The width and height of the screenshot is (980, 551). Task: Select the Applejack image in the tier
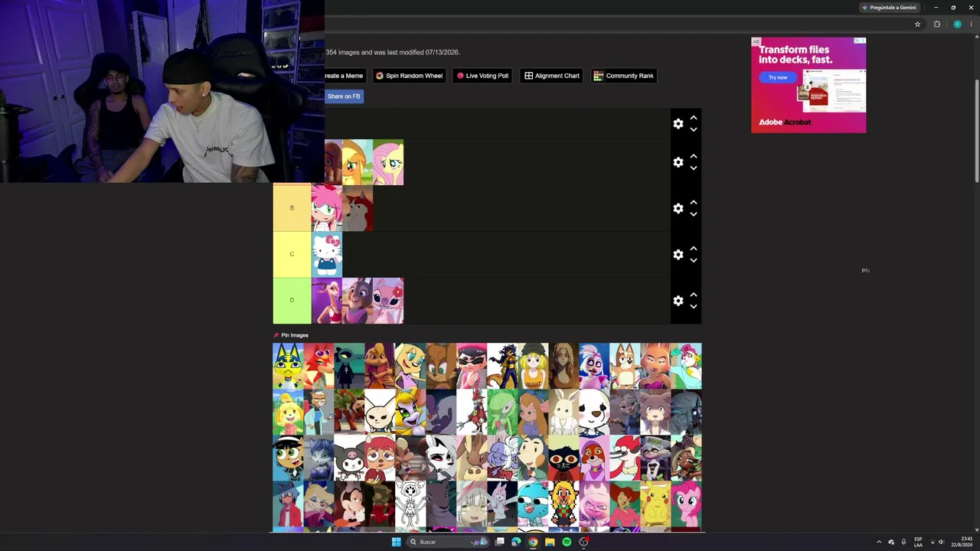tap(358, 162)
